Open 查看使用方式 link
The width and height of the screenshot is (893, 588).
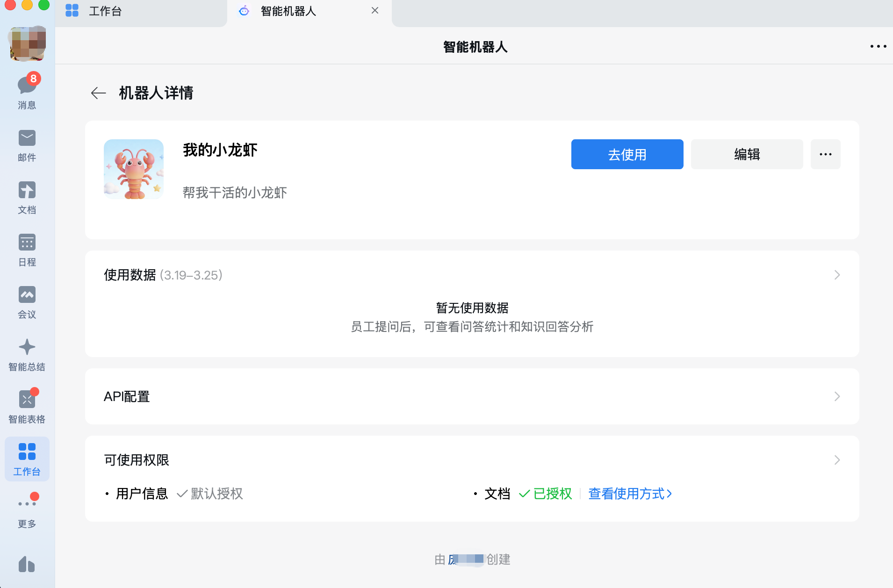coord(630,494)
